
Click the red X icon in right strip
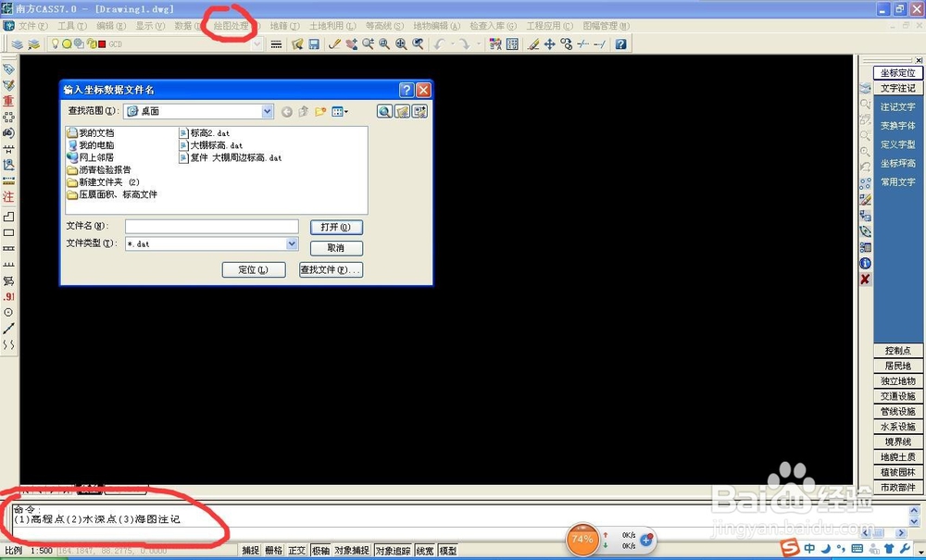pos(865,280)
